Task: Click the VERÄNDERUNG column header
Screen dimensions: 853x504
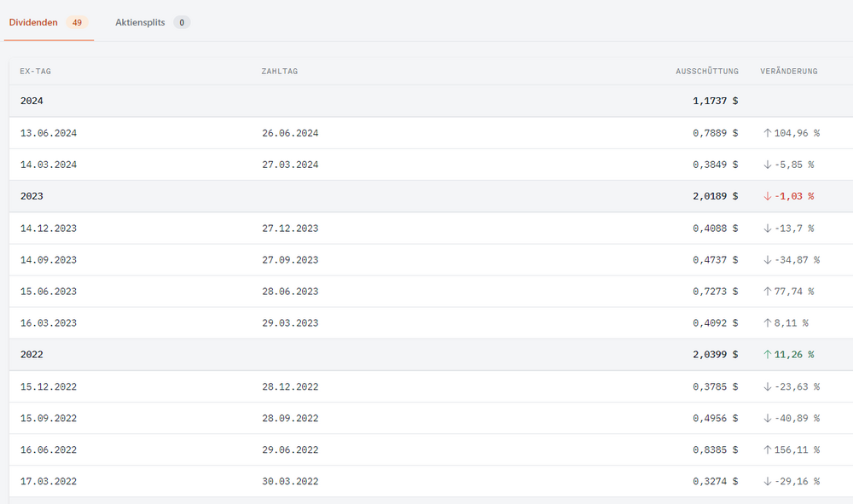Action: click(789, 71)
